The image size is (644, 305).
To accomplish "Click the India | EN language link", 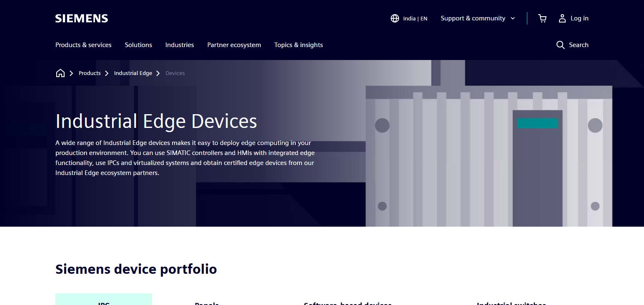I will 415,18.
